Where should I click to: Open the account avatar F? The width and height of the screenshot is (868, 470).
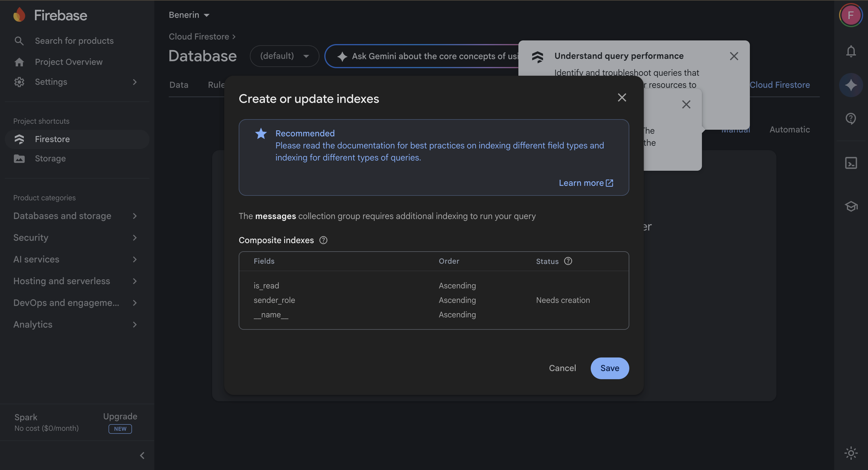[851, 15]
